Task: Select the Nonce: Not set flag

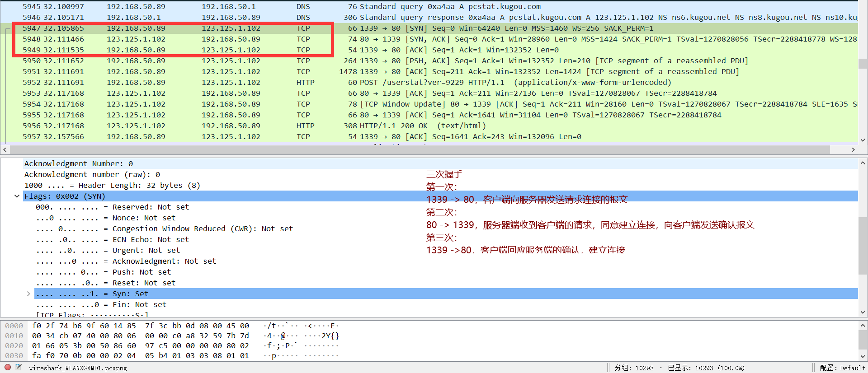Action: 105,218
